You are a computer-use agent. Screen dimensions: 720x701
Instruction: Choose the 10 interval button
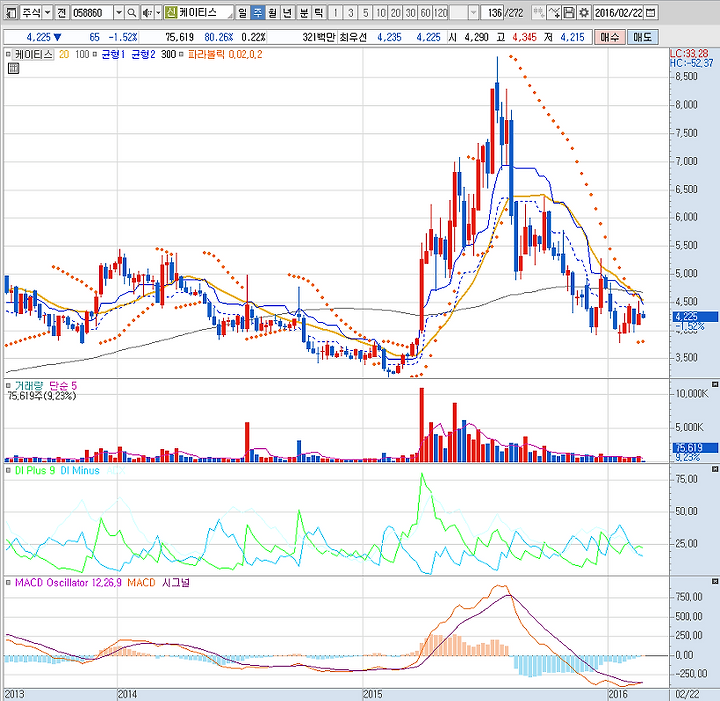(x=381, y=12)
